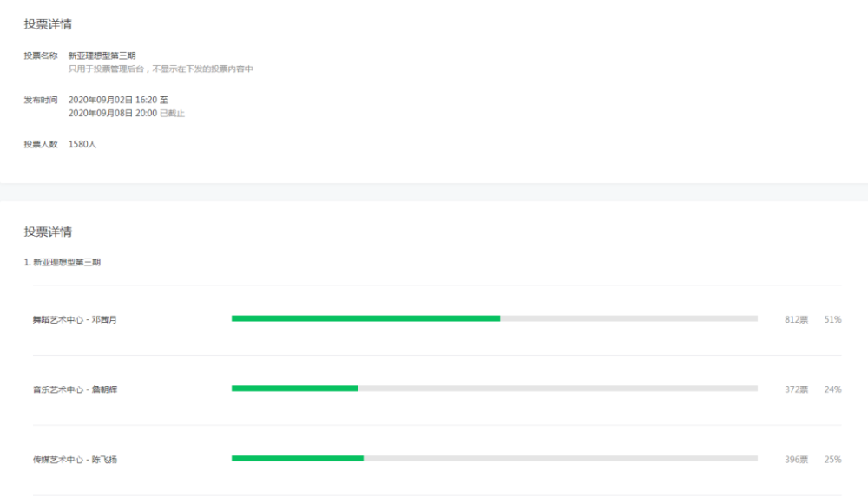Select the vote name 新亚理想型第三期 in top section
This screenshot has height=504, width=868.
102,56
